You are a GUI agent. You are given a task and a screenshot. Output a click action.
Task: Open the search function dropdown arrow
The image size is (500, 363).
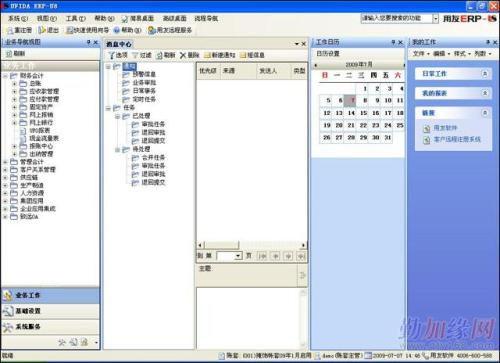[x=435, y=19]
